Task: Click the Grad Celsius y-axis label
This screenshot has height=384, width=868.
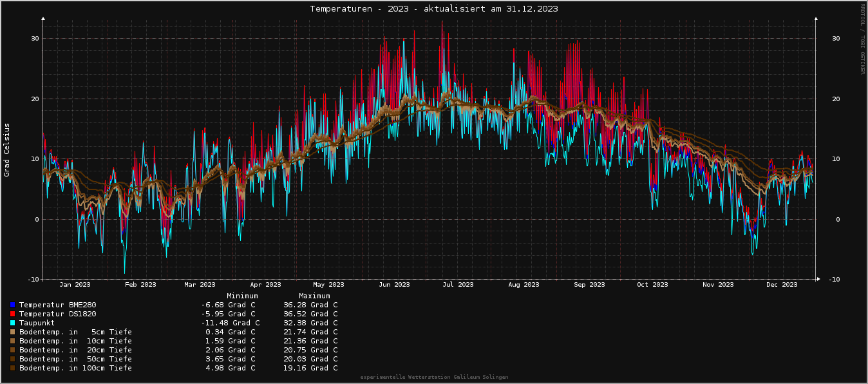Action: point(7,149)
